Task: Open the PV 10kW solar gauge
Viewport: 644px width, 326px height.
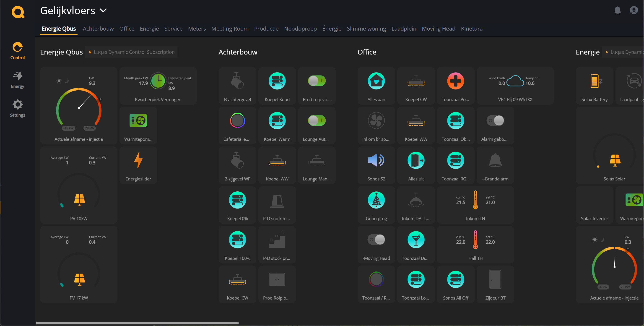Action: click(x=79, y=185)
